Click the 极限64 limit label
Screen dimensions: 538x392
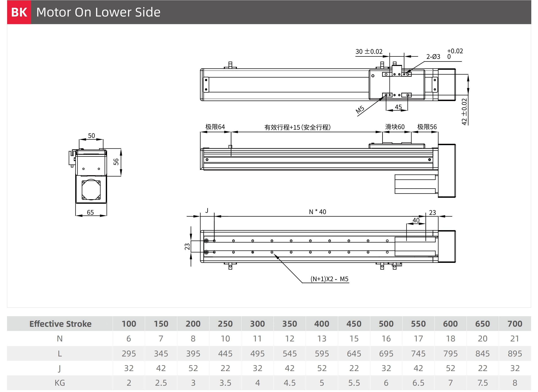coord(215,127)
